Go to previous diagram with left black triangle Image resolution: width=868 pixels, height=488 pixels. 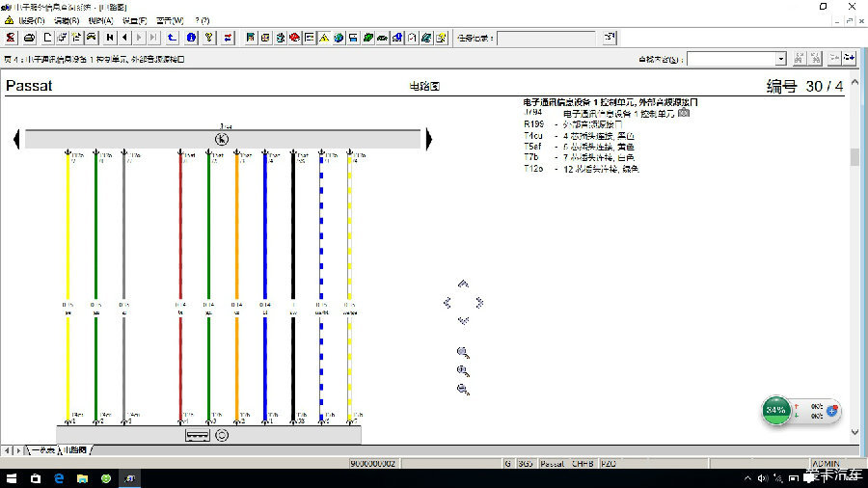click(x=16, y=139)
